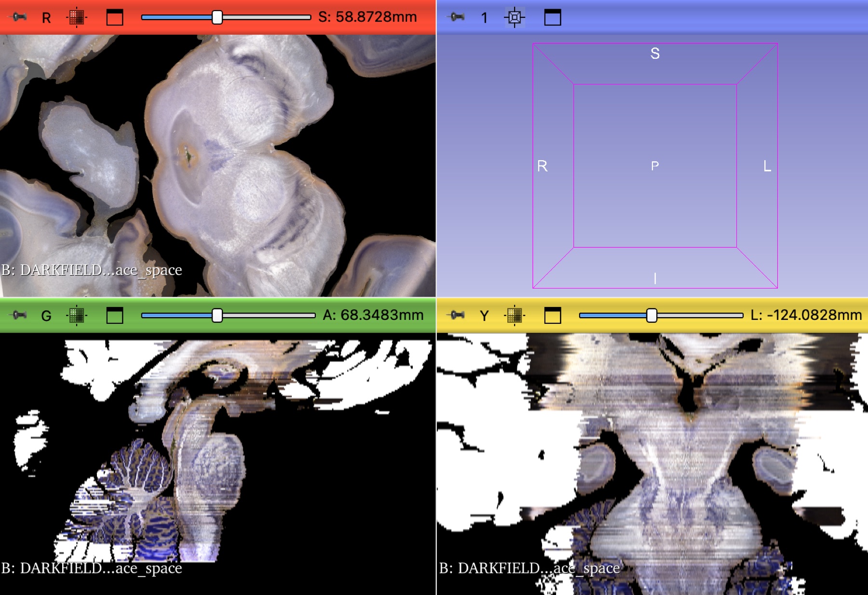
Task: Toggle slice visibility in the yellow view
Action: point(515,316)
